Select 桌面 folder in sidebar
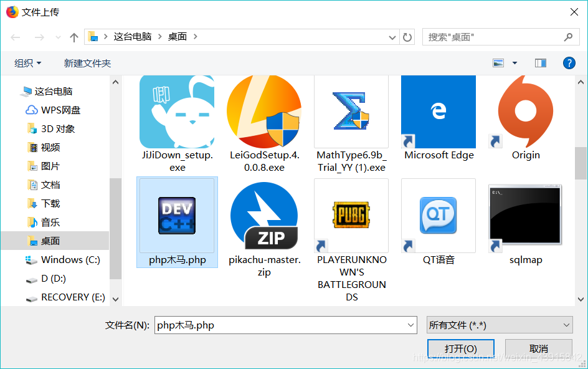This screenshot has height=369, width=588. pos(55,241)
